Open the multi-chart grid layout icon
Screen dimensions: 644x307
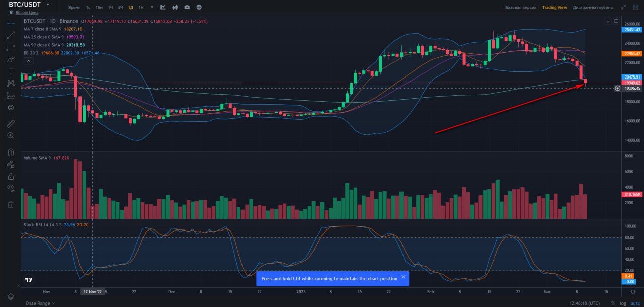(636, 7)
